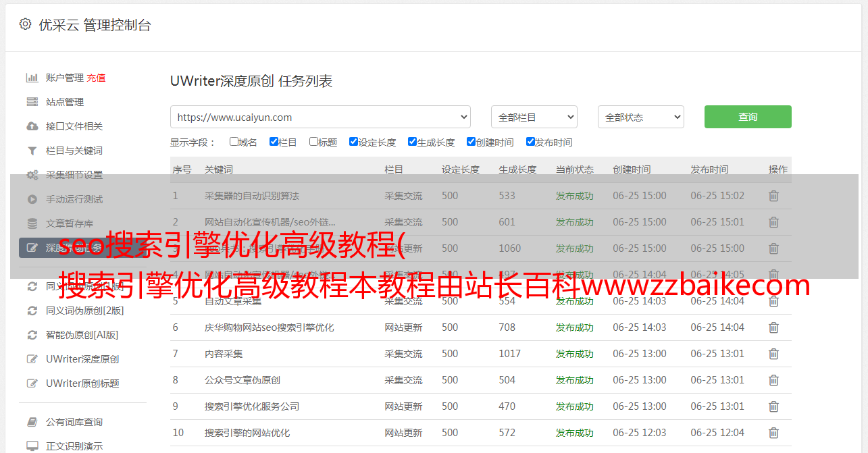Disable the 创建时间 checkbox

tap(471, 142)
